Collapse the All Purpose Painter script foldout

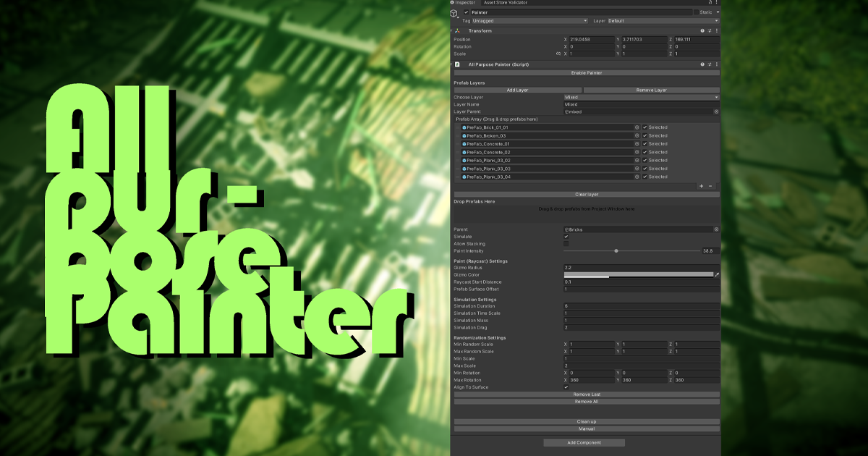click(x=453, y=64)
